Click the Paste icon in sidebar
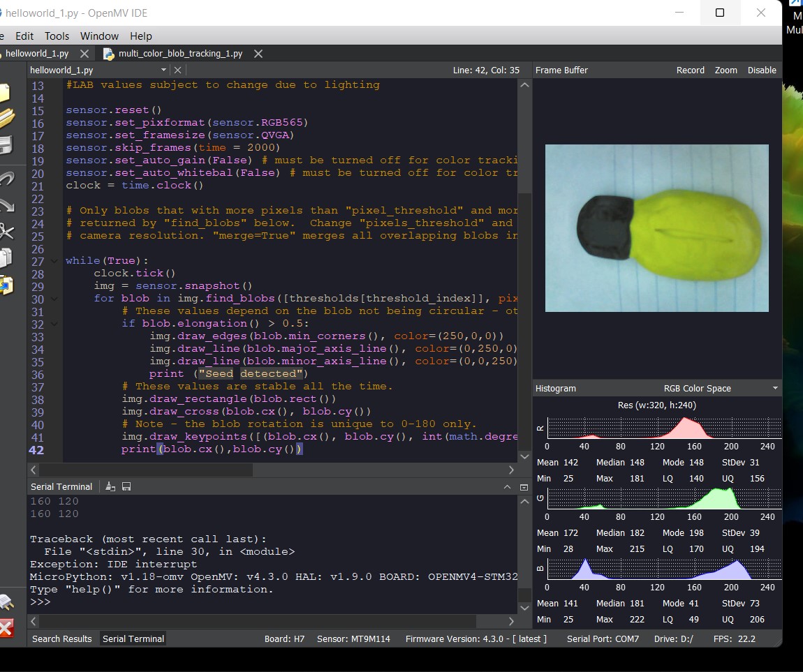This screenshot has height=672, width=803. tap(6, 284)
